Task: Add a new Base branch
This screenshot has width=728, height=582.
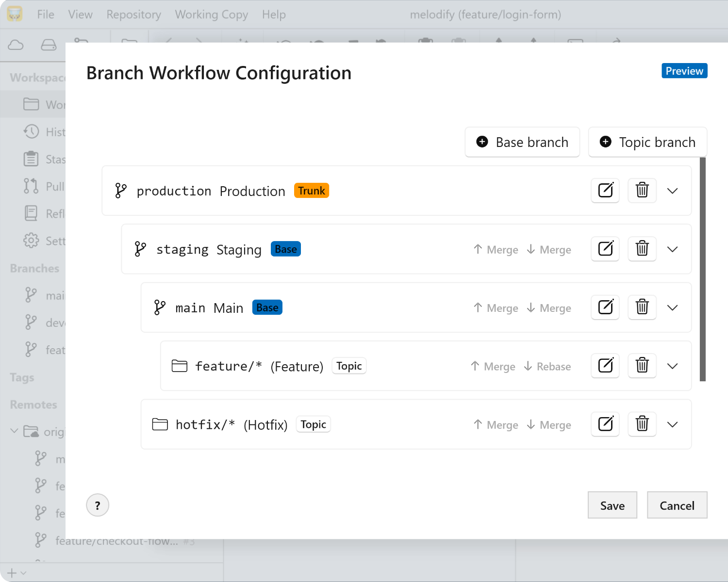Action: coord(522,142)
